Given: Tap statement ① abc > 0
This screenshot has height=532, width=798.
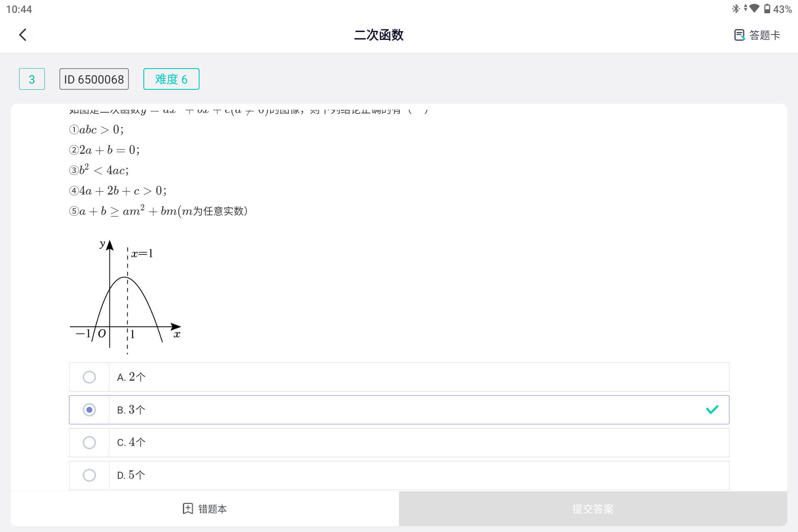Looking at the screenshot, I should (x=96, y=130).
